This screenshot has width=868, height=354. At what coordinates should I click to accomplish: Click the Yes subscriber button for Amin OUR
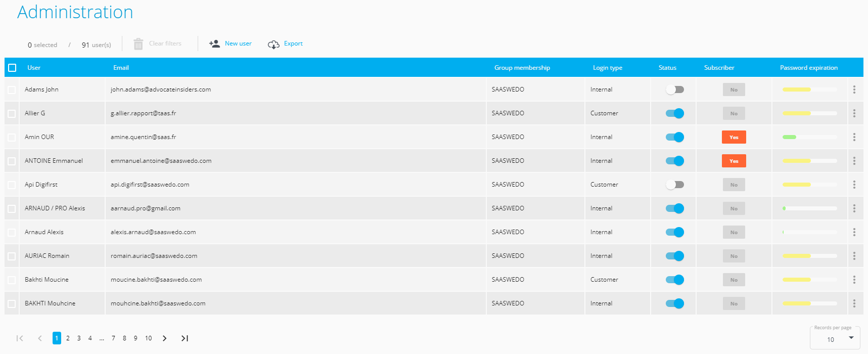[x=734, y=137]
